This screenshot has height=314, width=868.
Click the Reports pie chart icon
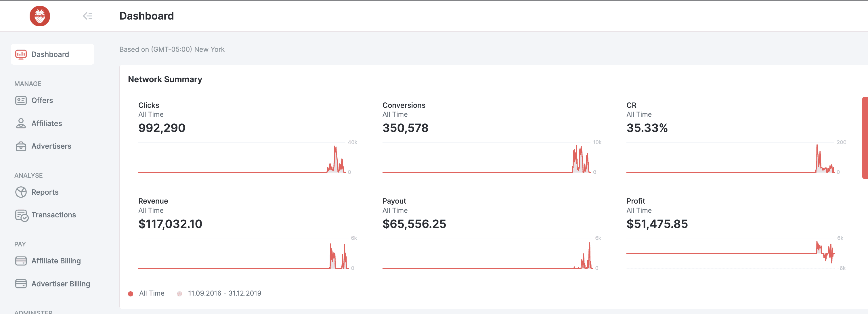point(21,192)
